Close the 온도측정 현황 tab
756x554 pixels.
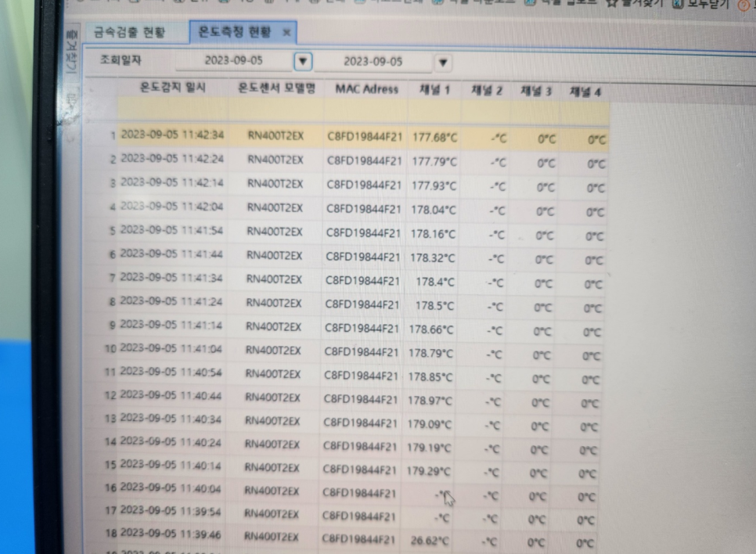286,33
